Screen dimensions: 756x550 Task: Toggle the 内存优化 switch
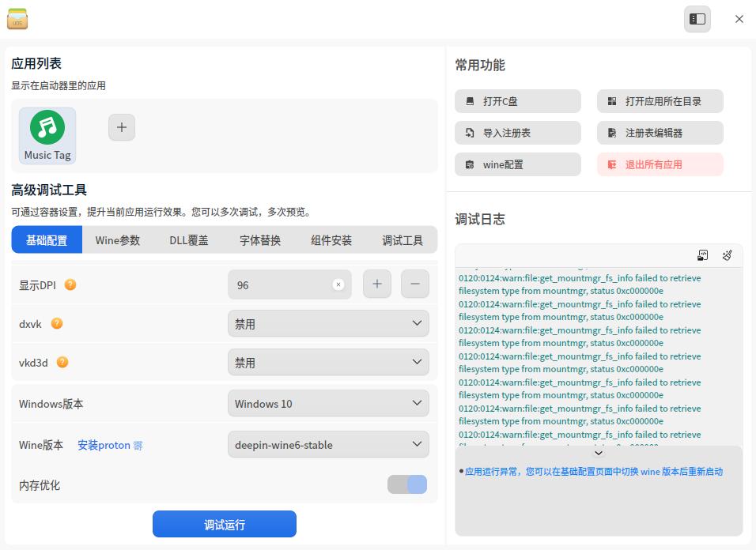coord(407,484)
